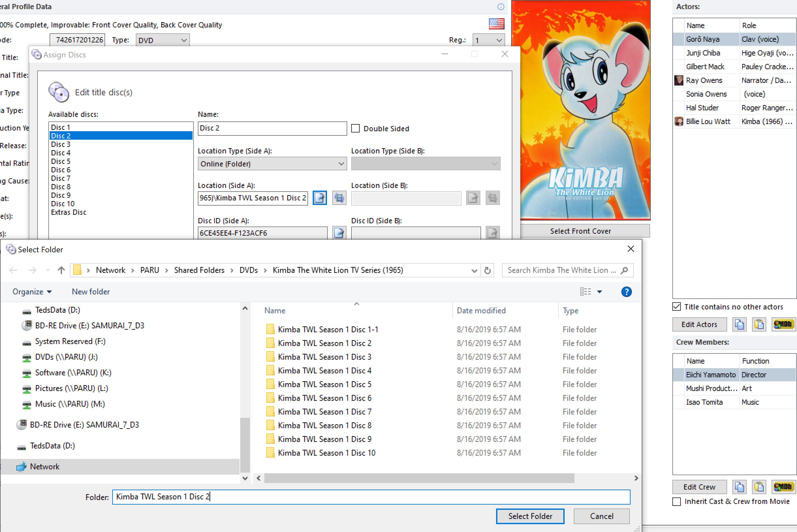
Task: Click the Edit Crew button
Action: (x=699, y=487)
